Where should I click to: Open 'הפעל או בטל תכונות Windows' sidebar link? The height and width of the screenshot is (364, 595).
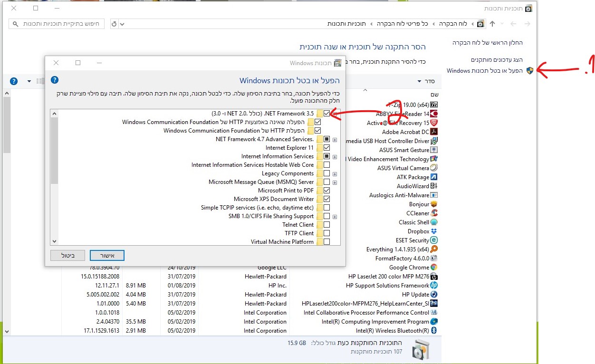(484, 71)
